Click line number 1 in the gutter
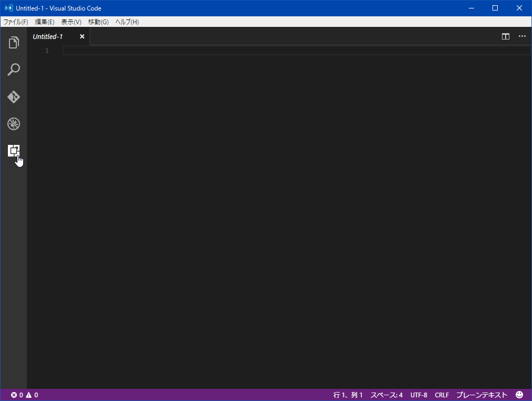 pyautogui.click(x=47, y=51)
